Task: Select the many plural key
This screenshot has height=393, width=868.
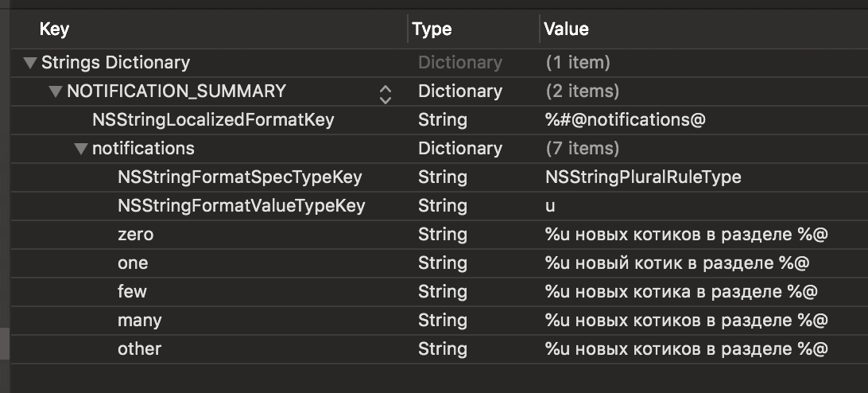Action: (x=139, y=321)
